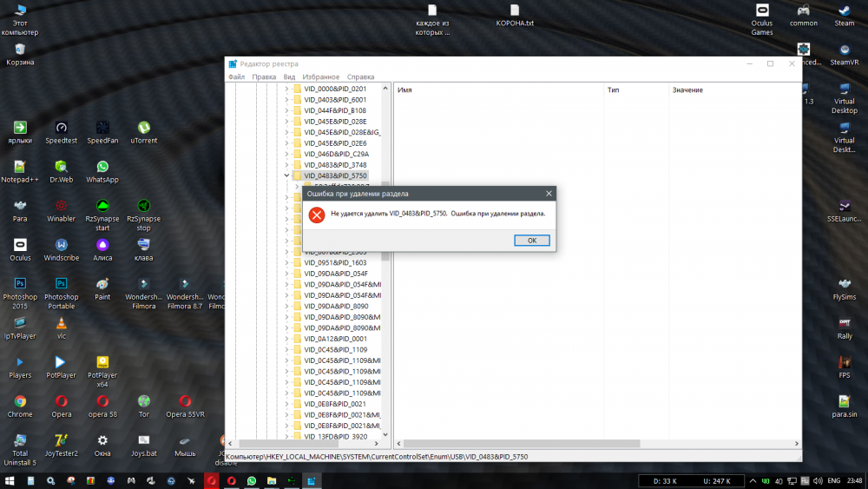Click the tree pane vertical scrollbar down arrow

point(385,435)
